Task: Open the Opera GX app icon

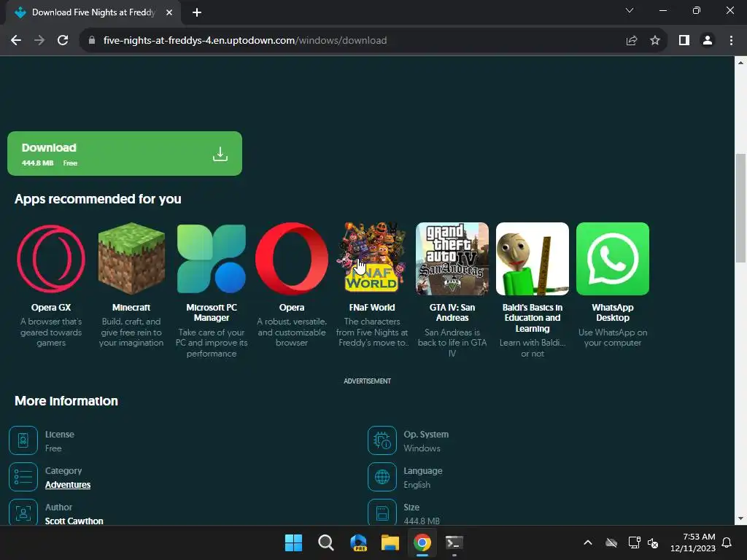Action: coord(51,259)
